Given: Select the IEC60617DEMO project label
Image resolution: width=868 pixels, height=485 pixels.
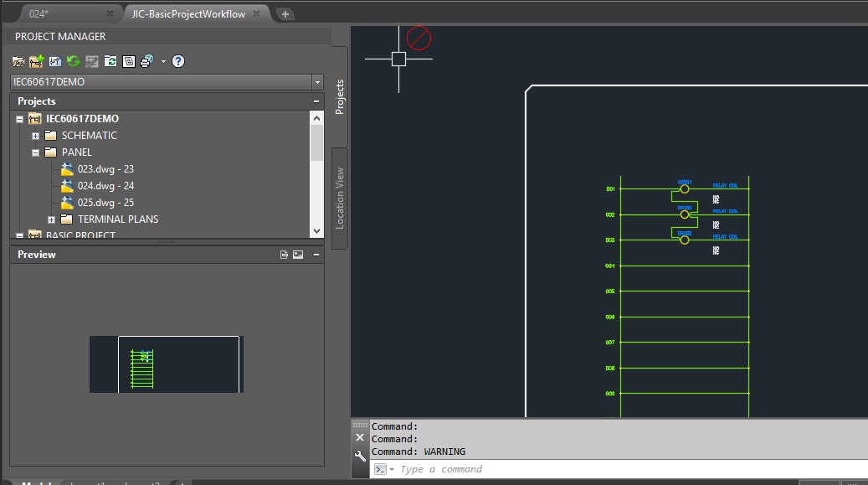Looking at the screenshot, I should (x=83, y=119).
